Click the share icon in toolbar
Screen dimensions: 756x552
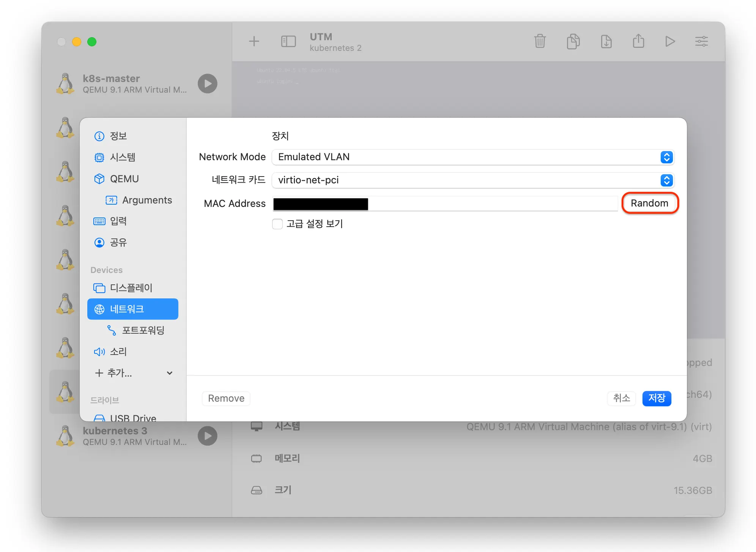(638, 41)
